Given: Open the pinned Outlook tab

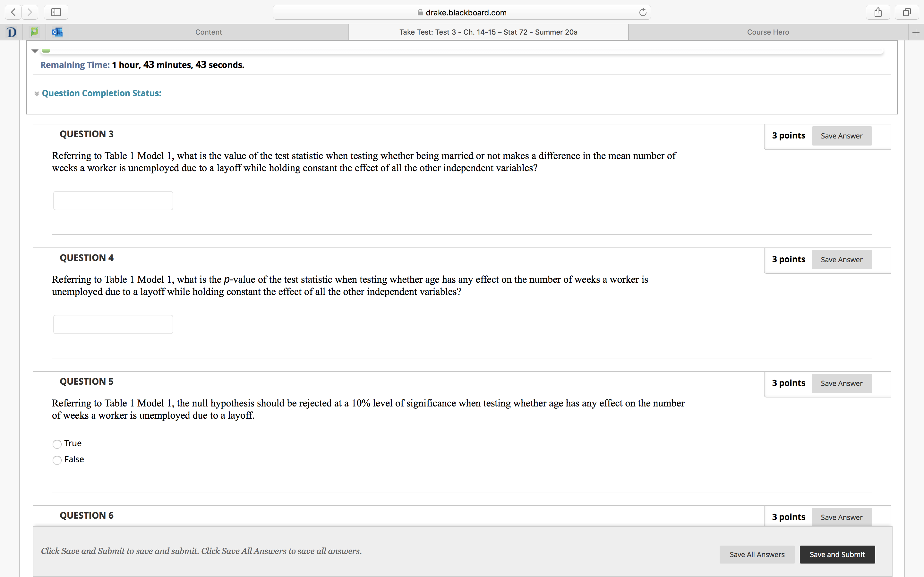Looking at the screenshot, I should [57, 32].
